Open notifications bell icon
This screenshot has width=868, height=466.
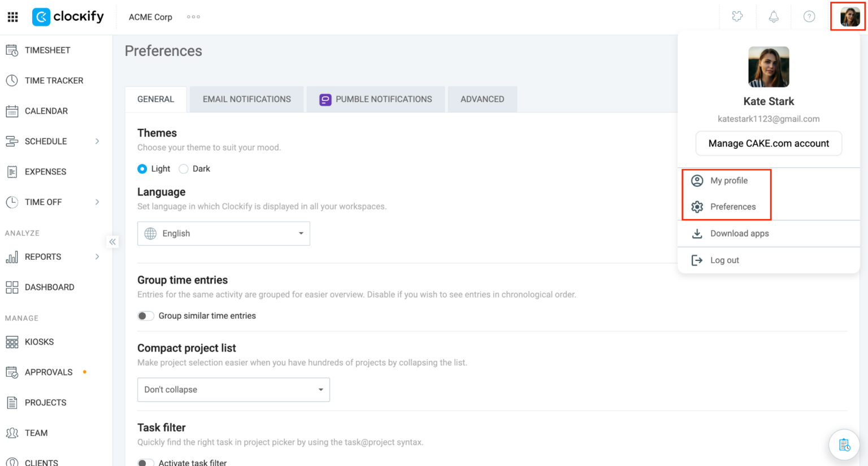(x=774, y=17)
